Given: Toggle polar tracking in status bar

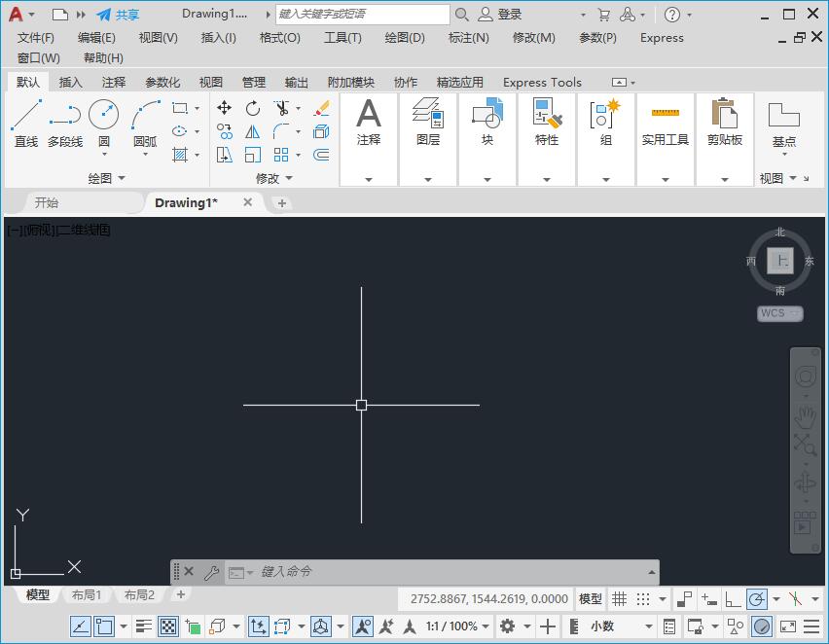Looking at the screenshot, I should click(757, 599).
